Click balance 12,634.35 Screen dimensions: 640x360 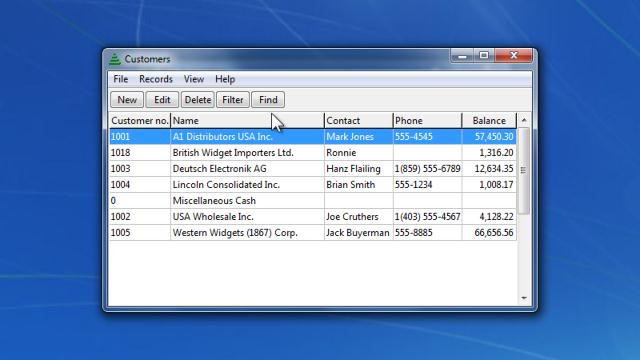click(489, 169)
